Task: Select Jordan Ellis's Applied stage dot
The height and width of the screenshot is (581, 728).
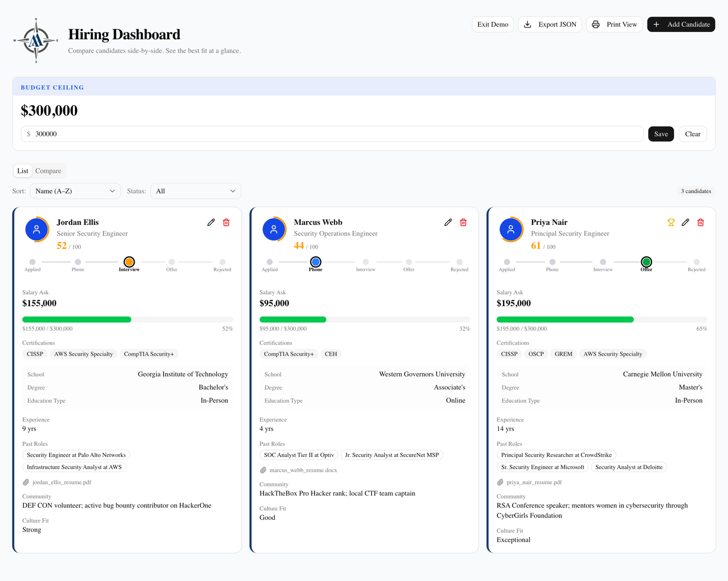Action: [x=32, y=262]
